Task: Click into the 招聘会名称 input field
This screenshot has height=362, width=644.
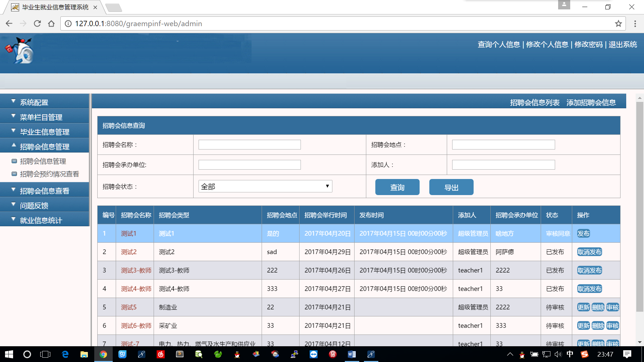Action: tap(250, 145)
